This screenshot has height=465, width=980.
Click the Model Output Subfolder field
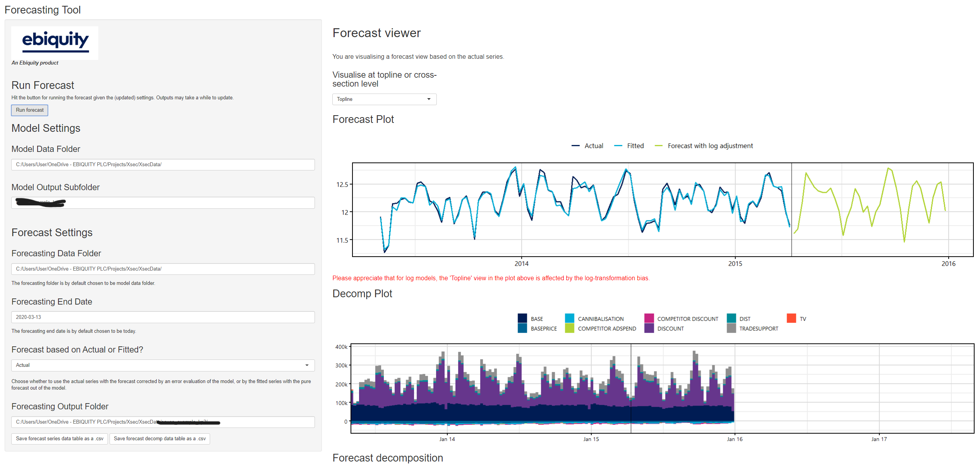(162, 203)
